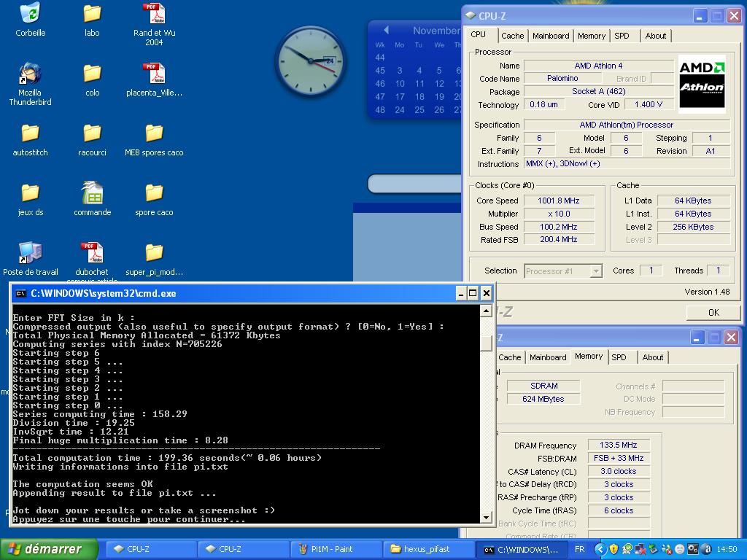Activate C:\WINDOWS cmd taskbar button
The height and width of the screenshot is (560, 747).
522,549
